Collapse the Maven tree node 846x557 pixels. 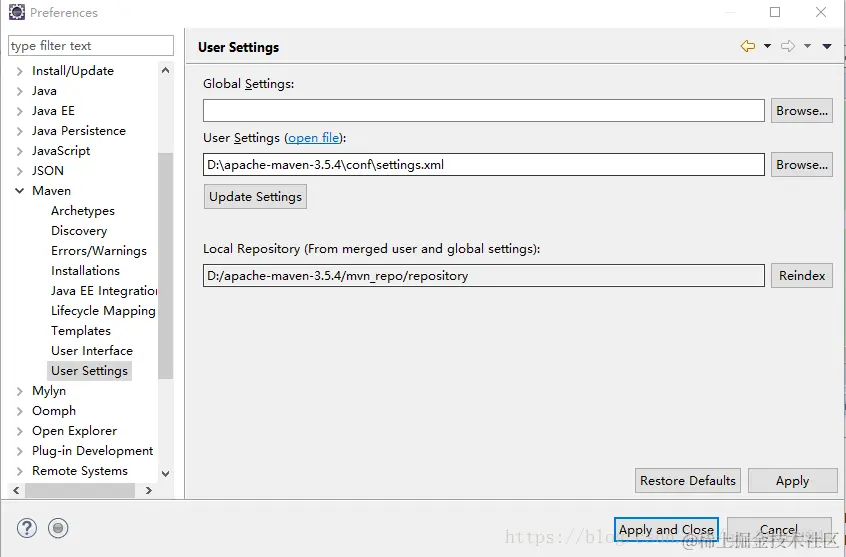click(19, 191)
